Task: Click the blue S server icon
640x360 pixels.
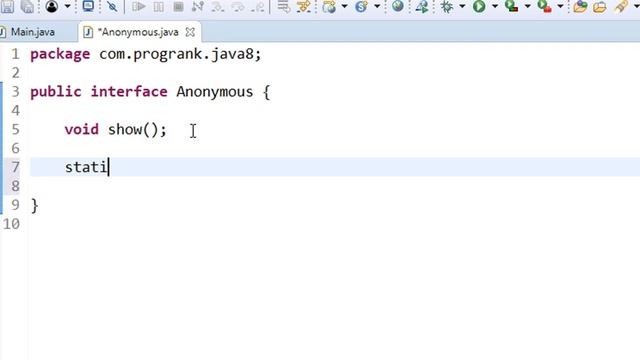Action: pyautogui.click(x=361, y=6)
